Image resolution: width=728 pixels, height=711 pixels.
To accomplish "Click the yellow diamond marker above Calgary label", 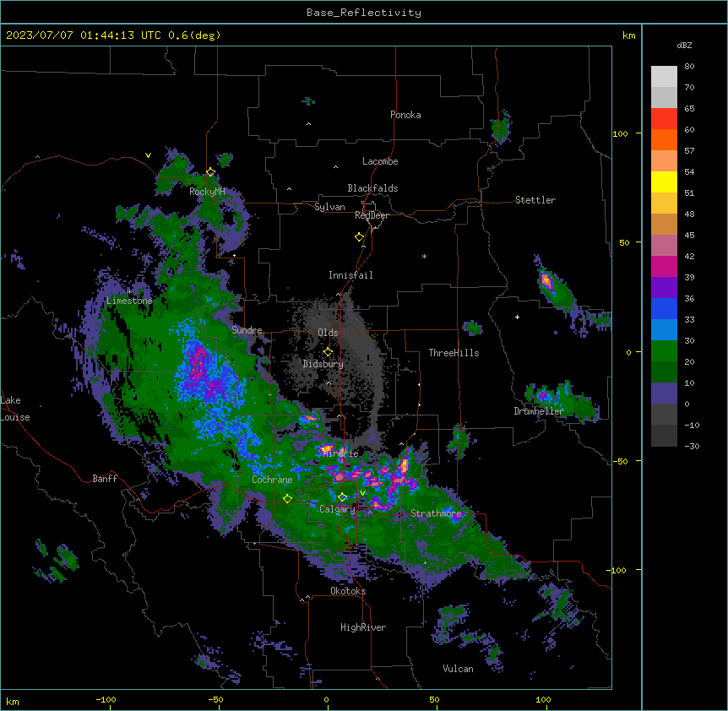I will [342, 497].
